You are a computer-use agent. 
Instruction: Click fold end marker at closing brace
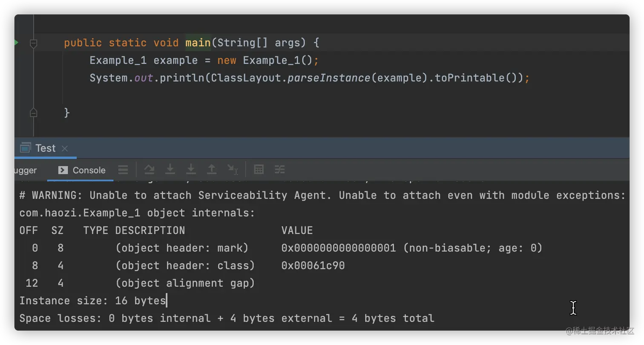pyautogui.click(x=34, y=113)
